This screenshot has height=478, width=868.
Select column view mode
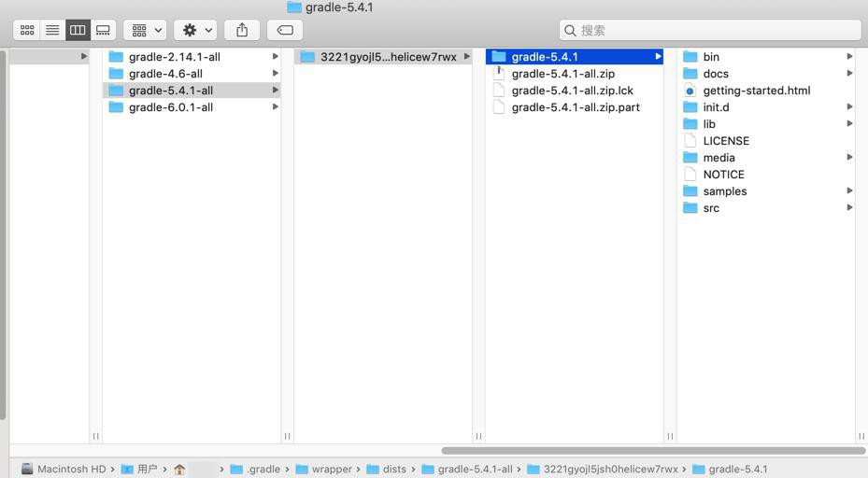78,30
